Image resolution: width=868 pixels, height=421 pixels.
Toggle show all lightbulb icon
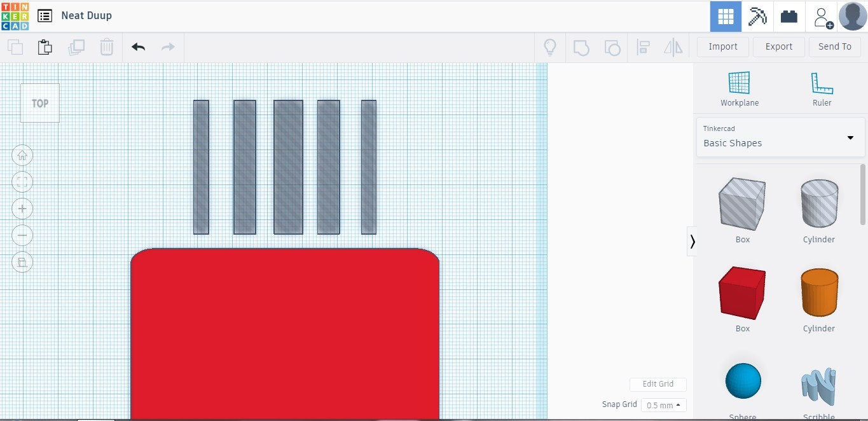[550, 47]
